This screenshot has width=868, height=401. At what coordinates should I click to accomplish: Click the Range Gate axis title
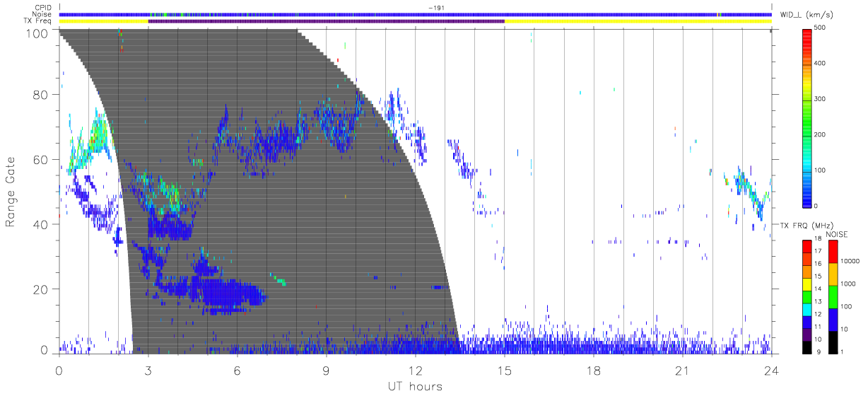coord(11,192)
